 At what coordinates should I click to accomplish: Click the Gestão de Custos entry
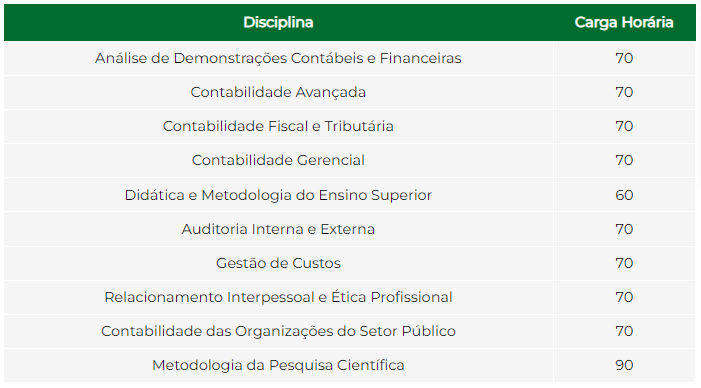[x=278, y=263]
